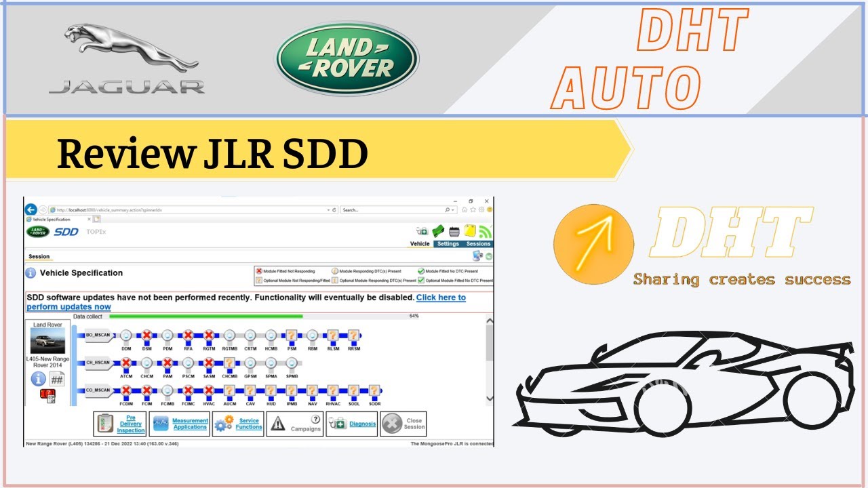Pick the RGTMB module icon
This screenshot has width=868, height=488.
(x=229, y=335)
